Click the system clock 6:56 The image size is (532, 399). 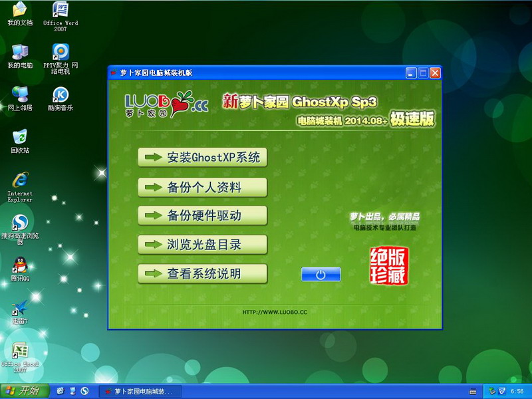517,391
